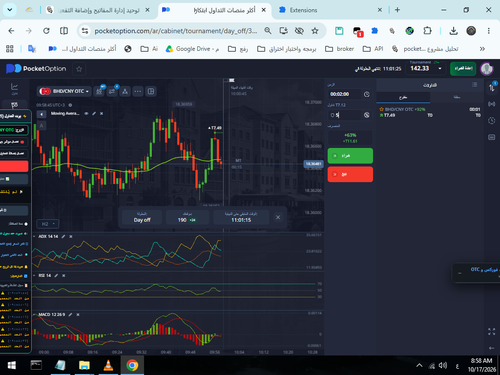
Task: Edit the MACD 12 26 9 settings
Action: click(70, 314)
